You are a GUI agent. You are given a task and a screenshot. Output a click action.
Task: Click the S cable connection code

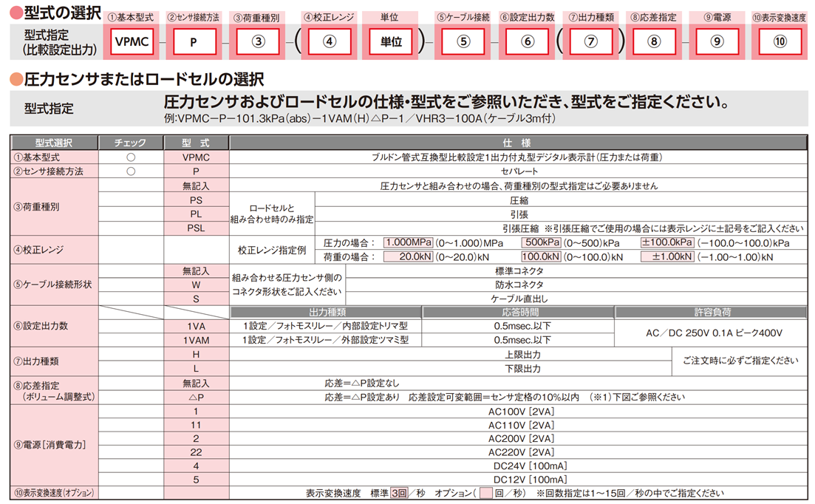click(x=196, y=299)
